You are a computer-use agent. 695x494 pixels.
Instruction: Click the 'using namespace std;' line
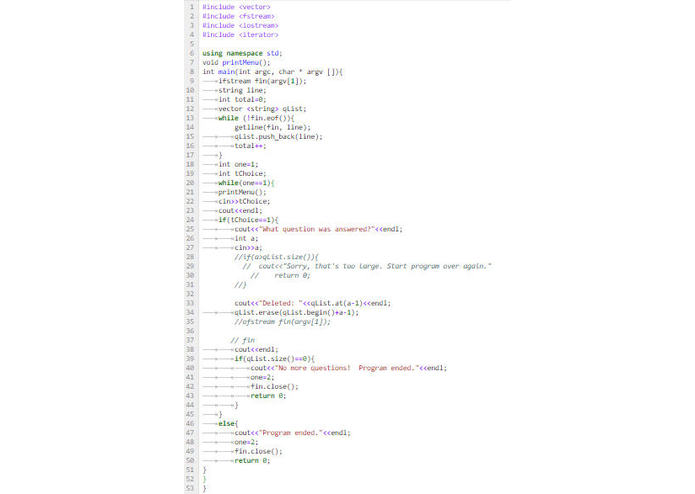pyautogui.click(x=242, y=53)
